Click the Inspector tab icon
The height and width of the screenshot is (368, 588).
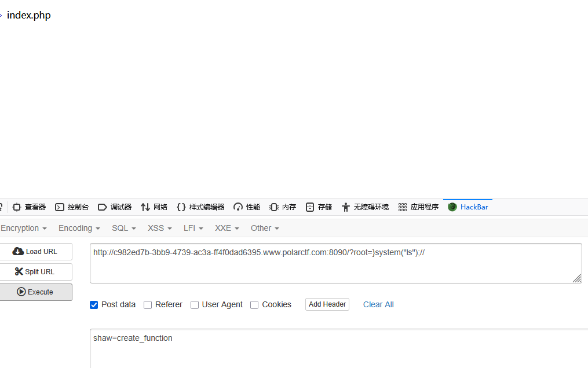pyautogui.click(x=17, y=207)
